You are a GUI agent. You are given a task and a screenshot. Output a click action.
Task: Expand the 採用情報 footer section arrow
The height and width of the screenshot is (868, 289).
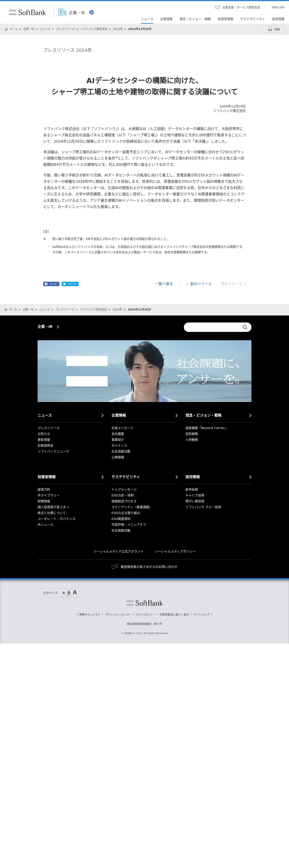point(250,477)
